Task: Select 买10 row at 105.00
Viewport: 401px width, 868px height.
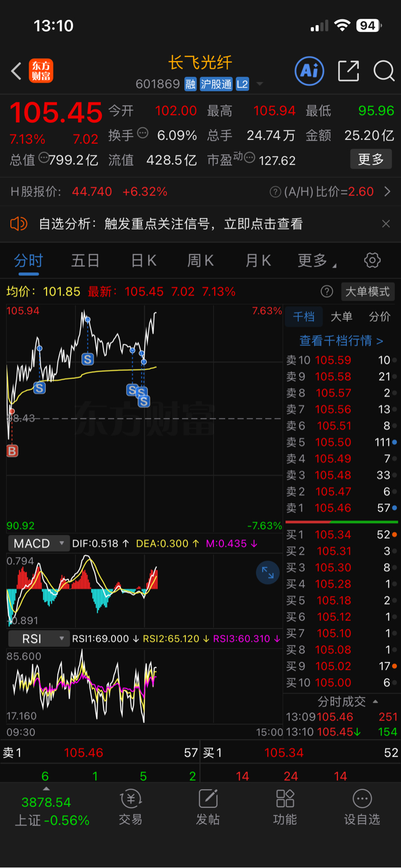Action: tap(341, 683)
